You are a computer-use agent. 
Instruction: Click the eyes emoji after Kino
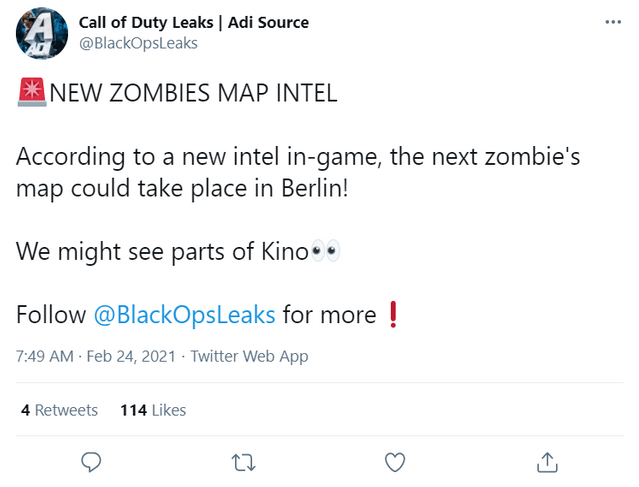click(326, 251)
